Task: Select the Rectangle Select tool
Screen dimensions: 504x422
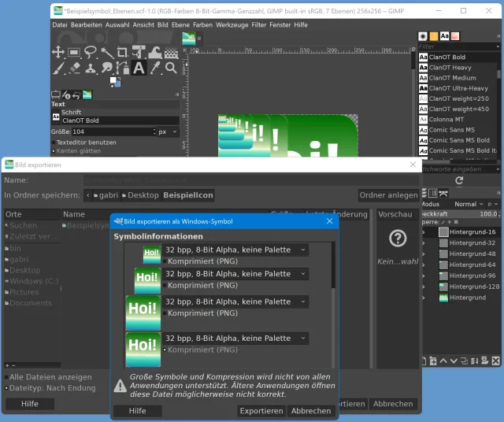Action: tap(74, 52)
